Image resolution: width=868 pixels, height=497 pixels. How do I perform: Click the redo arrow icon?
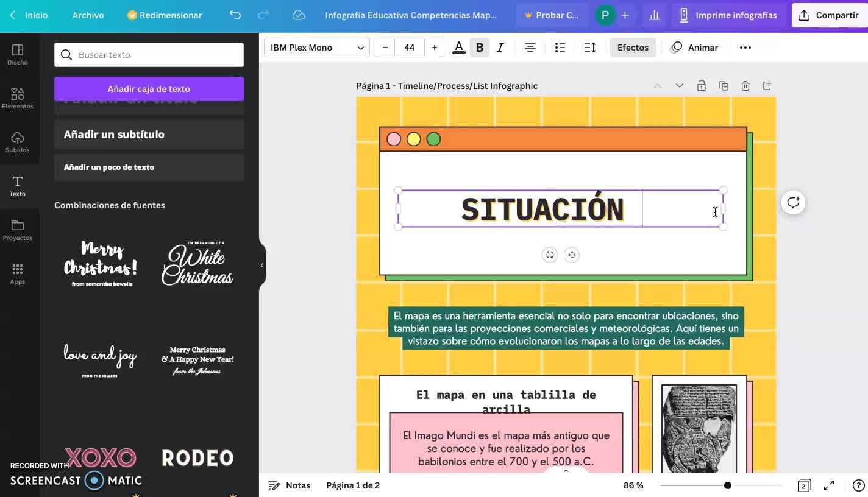[x=263, y=15]
